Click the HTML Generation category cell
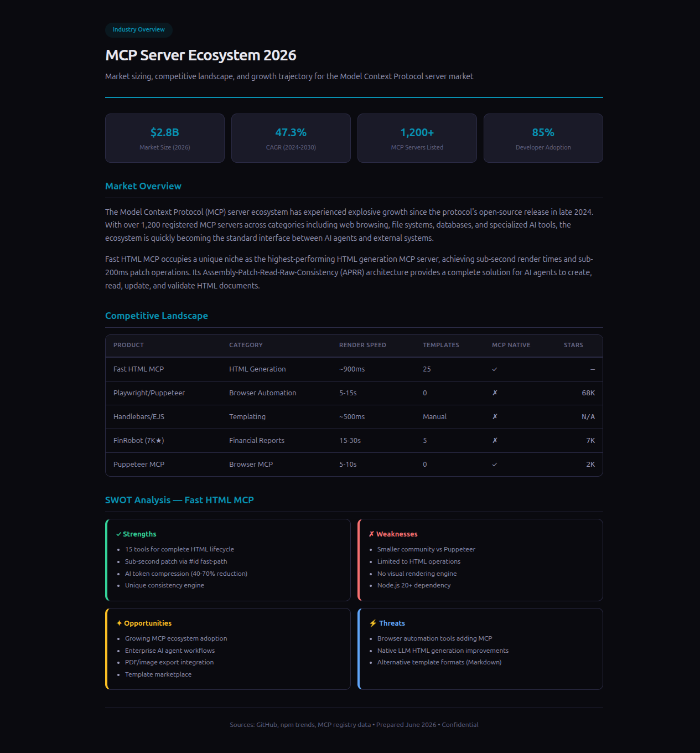 pyautogui.click(x=257, y=369)
